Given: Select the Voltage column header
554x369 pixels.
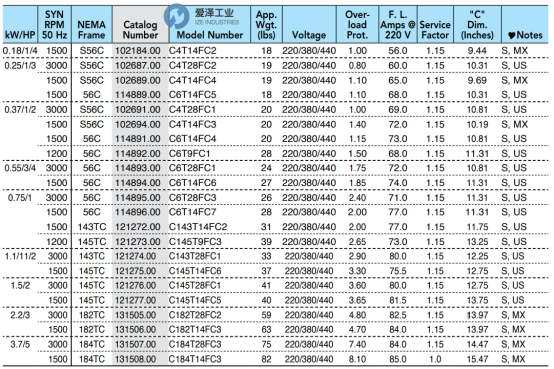Looking at the screenshot, I should point(309,35).
